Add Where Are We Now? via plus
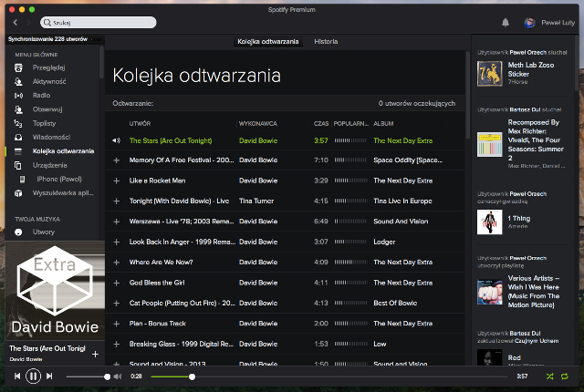 pyautogui.click(x=117, y=263)
